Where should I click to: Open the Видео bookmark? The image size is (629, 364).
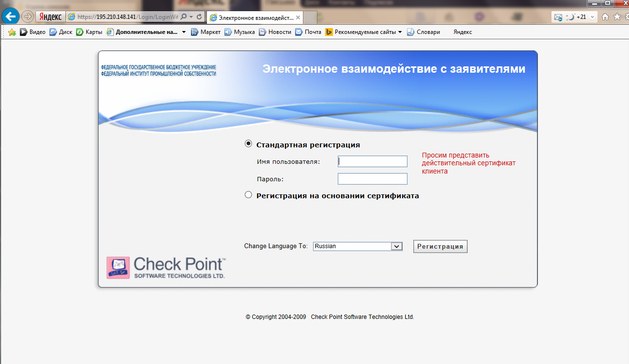tap(32, 32)
